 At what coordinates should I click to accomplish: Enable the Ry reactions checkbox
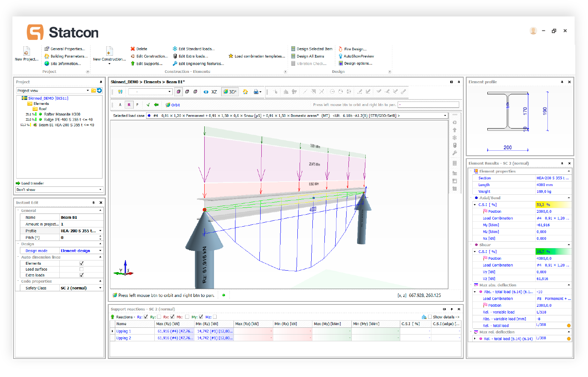coord(159,317)
